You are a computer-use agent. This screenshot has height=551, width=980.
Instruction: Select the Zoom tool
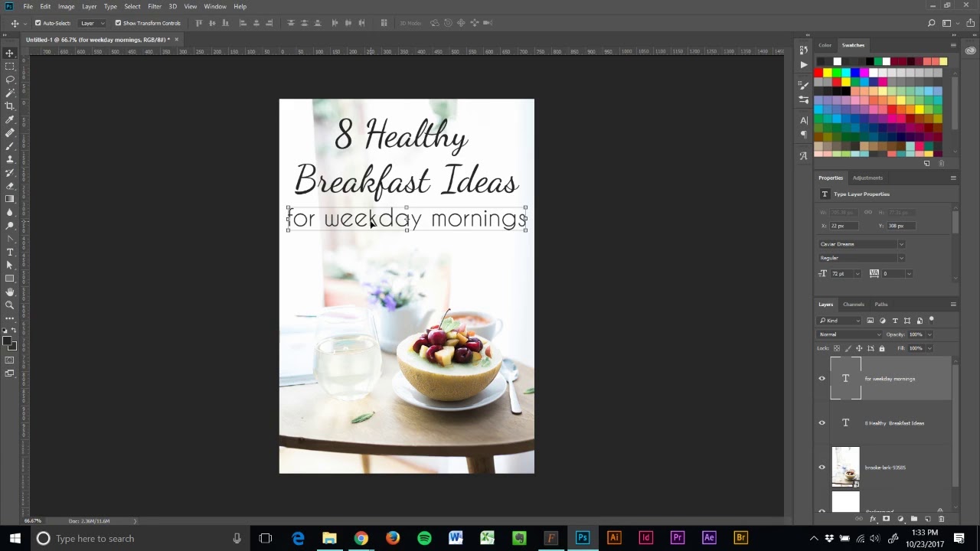(x=10, y=305)
